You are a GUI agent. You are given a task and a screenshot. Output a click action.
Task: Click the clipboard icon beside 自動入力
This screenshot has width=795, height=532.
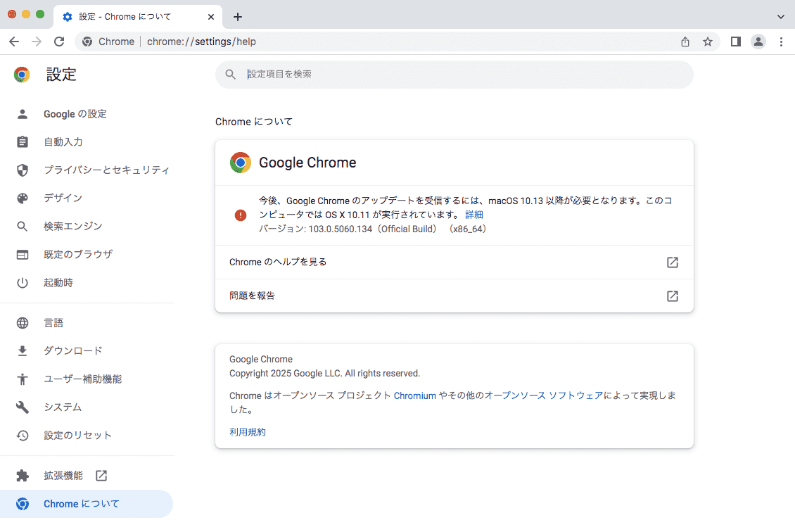tap(23, 142)
